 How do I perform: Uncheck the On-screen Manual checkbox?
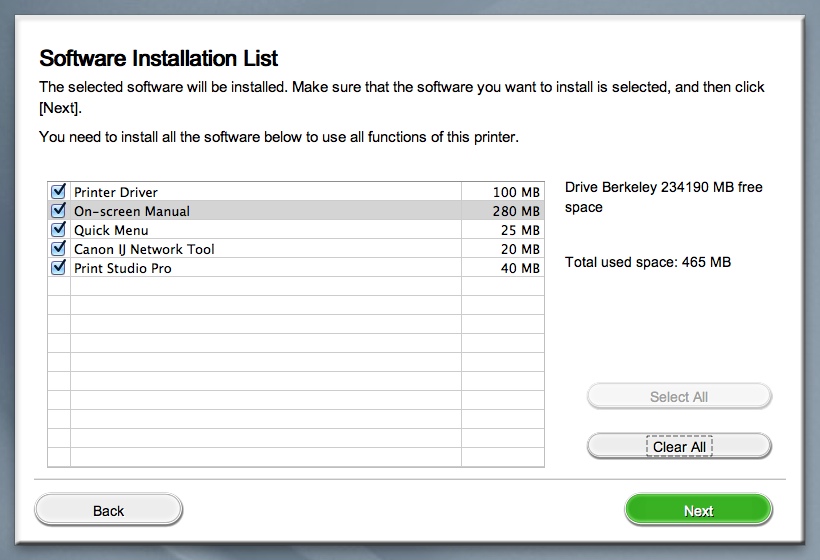58,211
